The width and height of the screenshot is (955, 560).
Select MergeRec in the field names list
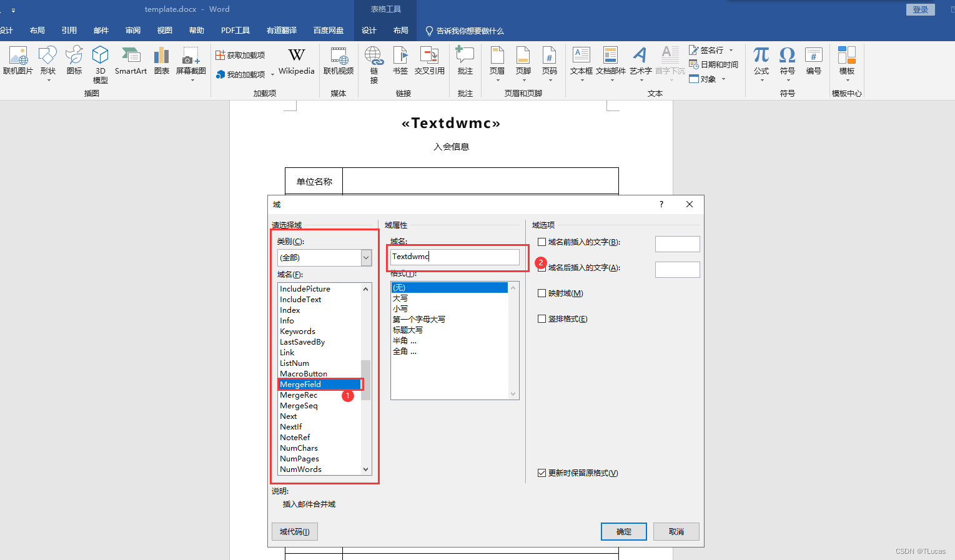(320, 395)
